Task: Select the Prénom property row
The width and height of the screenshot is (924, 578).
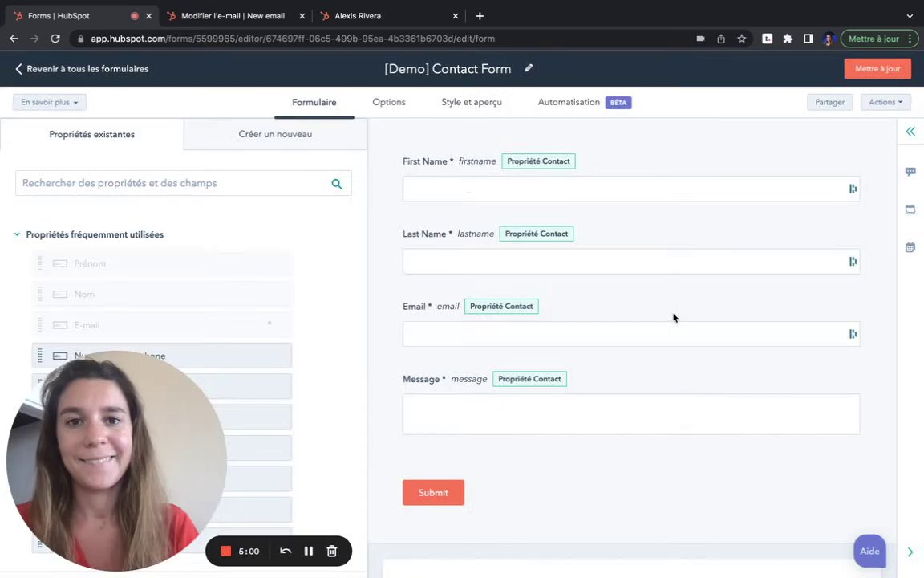Action: click(x=162, y=263)
